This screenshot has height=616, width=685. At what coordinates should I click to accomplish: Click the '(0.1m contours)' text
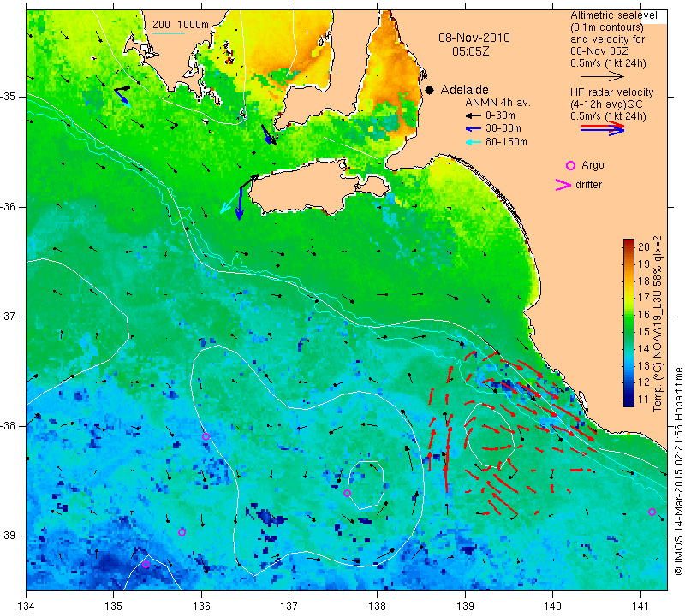tap(607, 27)
